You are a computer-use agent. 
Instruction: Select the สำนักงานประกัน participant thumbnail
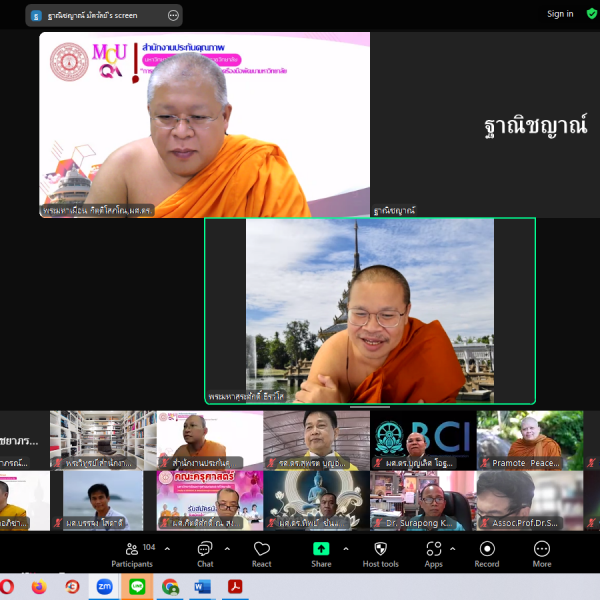(210, 440)
